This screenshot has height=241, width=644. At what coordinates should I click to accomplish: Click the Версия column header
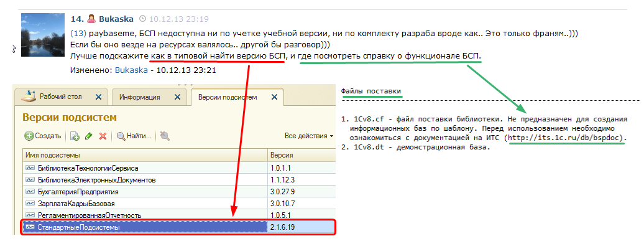coord(302,156)
